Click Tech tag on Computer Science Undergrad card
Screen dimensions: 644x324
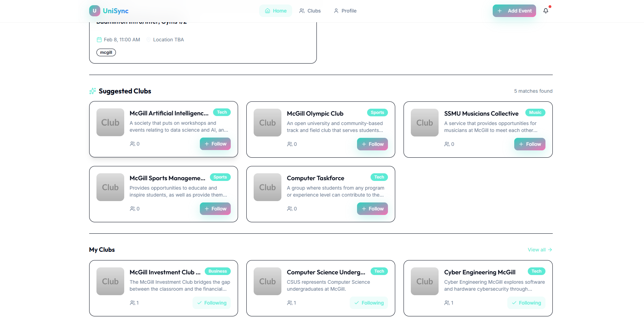coord(379,271)
